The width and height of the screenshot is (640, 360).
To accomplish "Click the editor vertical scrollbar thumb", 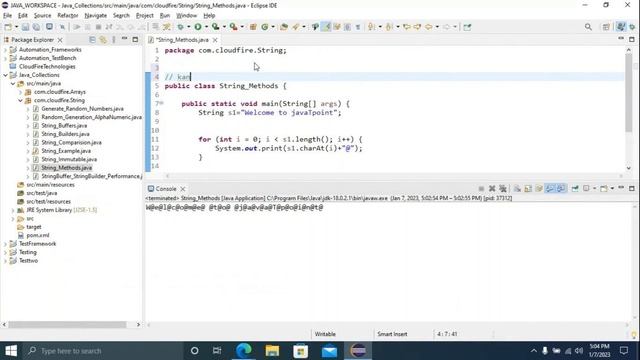I will click(628, 93).
